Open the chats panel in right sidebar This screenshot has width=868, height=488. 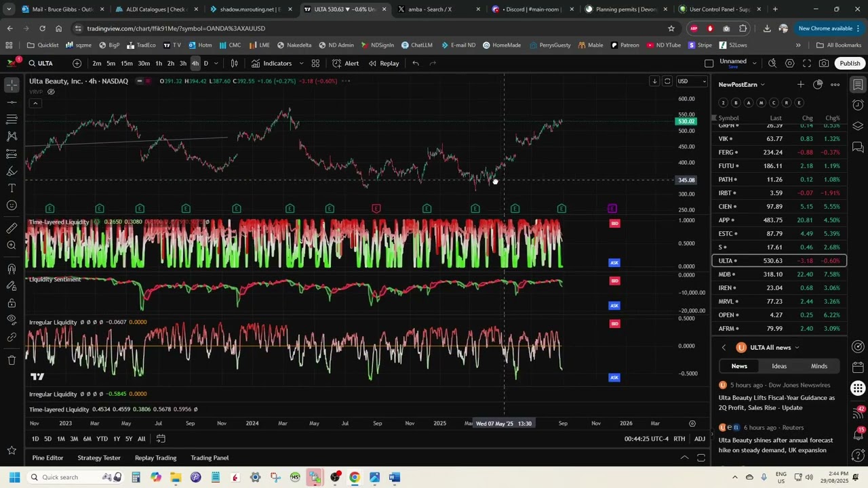(858, 147)
